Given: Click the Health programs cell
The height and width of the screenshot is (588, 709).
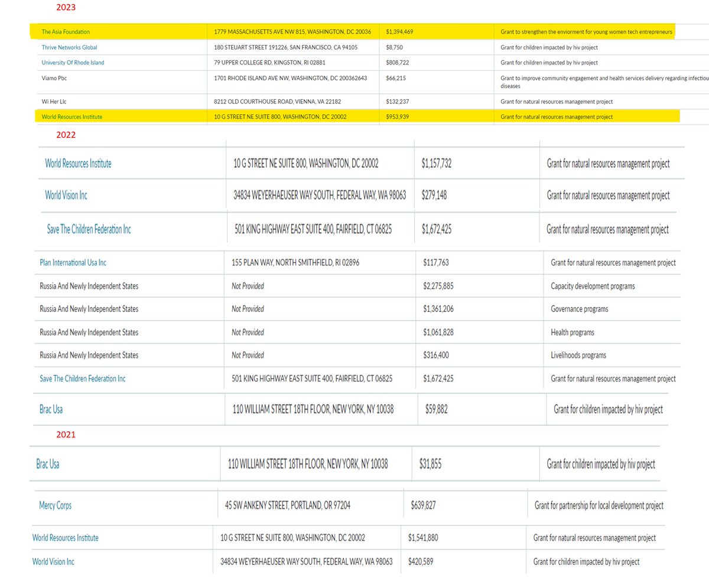Looking at the screenshot, I should point(573,332).
